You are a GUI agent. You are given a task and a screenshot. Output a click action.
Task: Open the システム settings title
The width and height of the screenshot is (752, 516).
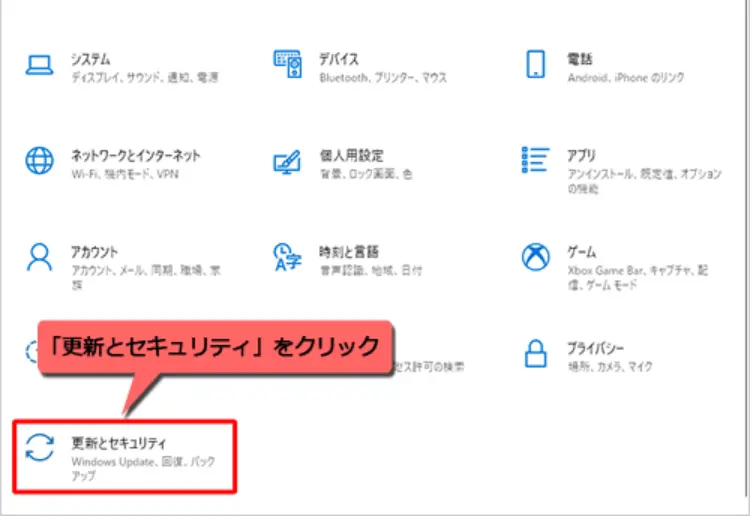[x=91, y=59]
